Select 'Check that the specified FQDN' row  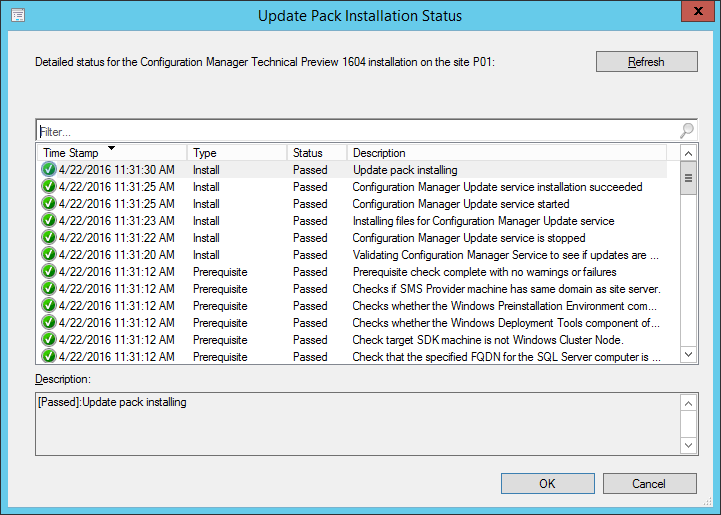coord(507,357)
